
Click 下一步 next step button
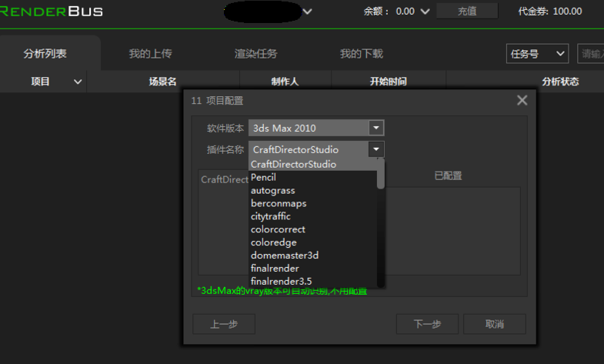coord(427,324)
